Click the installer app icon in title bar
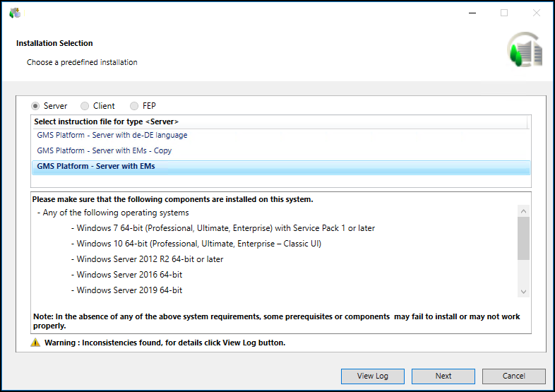 point(15,13)
